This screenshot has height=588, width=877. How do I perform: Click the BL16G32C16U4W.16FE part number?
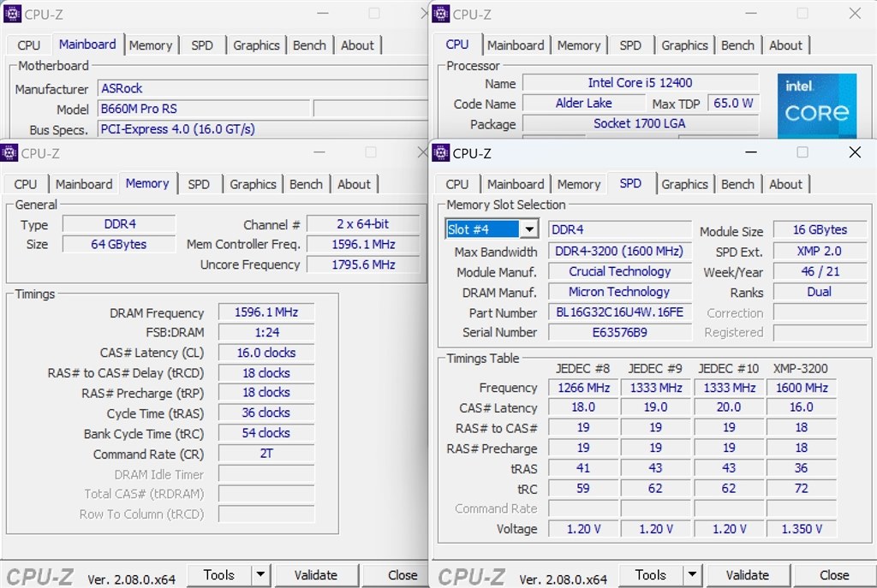620,312
